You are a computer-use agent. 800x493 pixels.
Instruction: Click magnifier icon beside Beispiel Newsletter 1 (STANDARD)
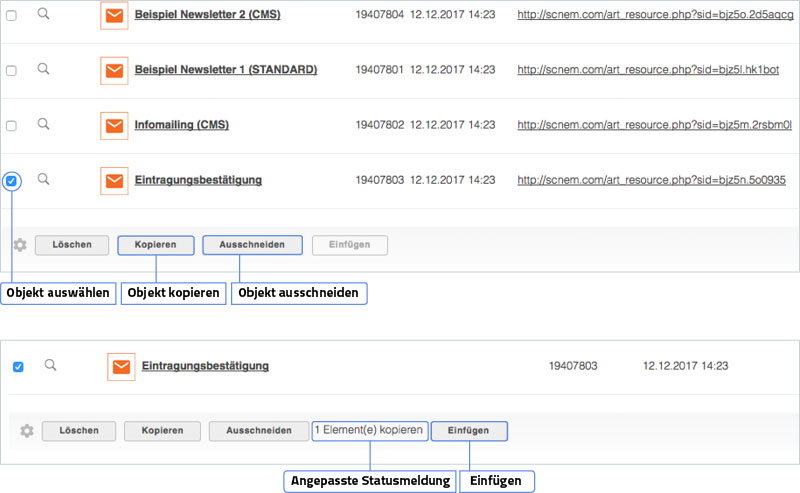tap(43, 69)
